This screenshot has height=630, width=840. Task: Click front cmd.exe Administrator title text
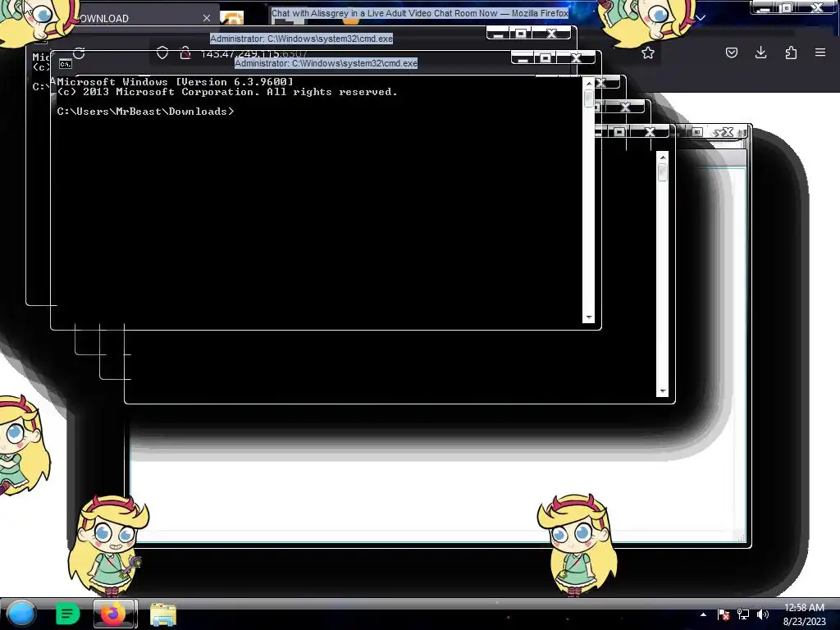click(x=326, y=63)
